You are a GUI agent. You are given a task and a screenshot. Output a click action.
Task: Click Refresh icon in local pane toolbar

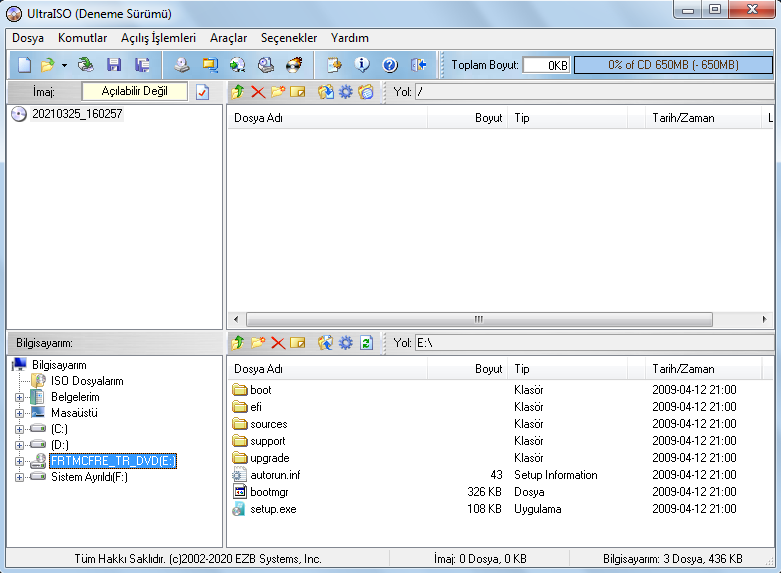(366, 343)
